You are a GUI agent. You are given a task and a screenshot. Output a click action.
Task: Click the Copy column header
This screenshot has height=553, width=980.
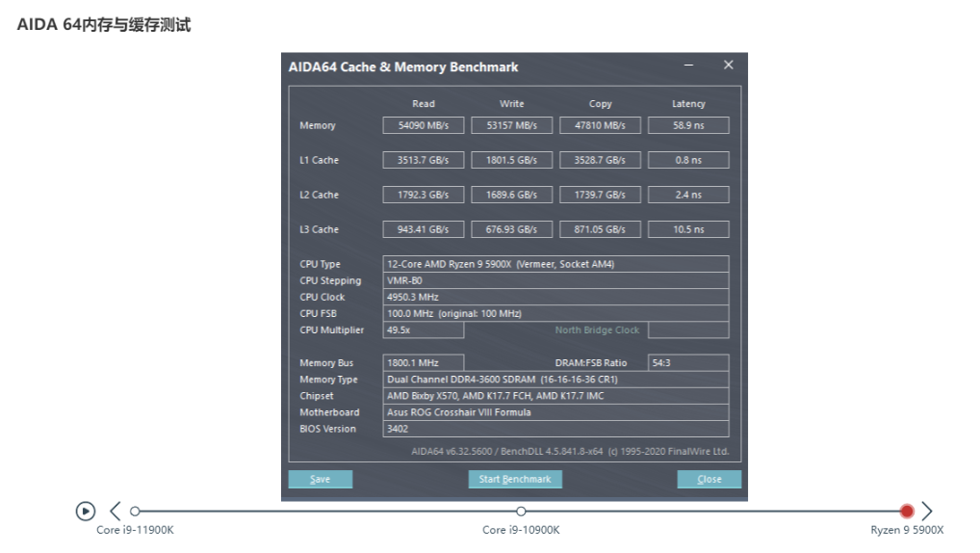coord(600,104)
